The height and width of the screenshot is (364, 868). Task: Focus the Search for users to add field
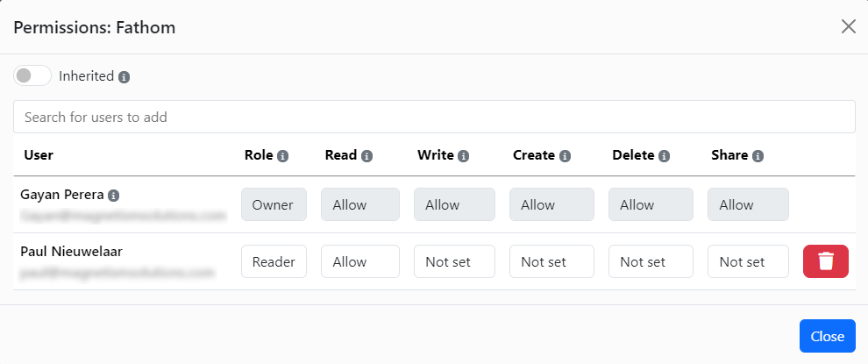[x=434, y=117]
